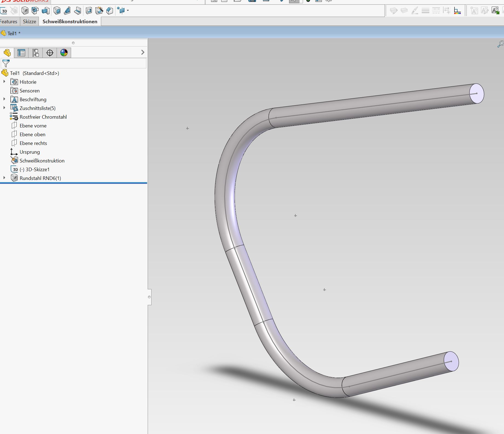Viewport: 504px width, 434px height.
Task: Click the Extruded Boss/Base weldment icon
Action: pos(46,11)
